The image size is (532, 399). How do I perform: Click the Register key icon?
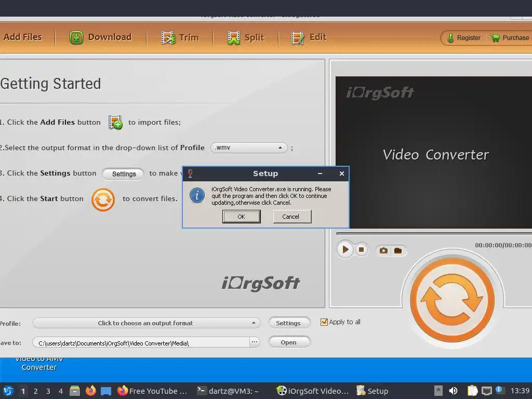(450, 38)
